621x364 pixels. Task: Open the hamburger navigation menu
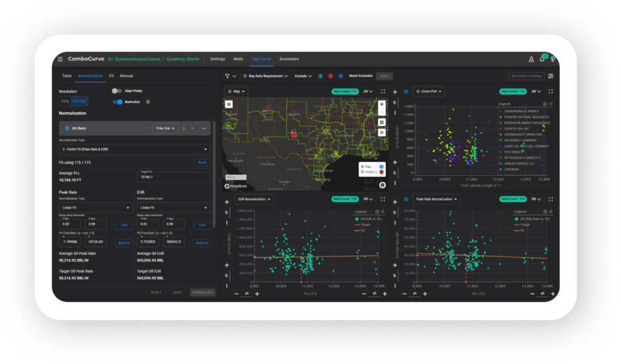60,59
